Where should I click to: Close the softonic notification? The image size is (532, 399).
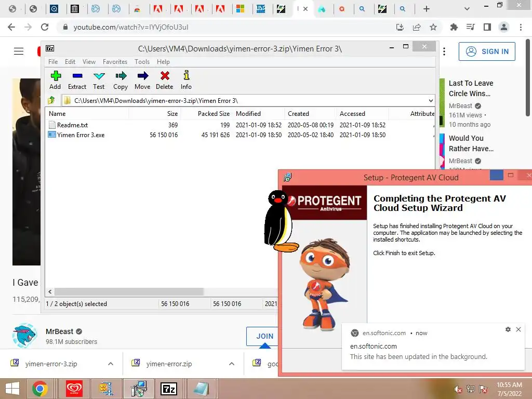coord(518,329)
